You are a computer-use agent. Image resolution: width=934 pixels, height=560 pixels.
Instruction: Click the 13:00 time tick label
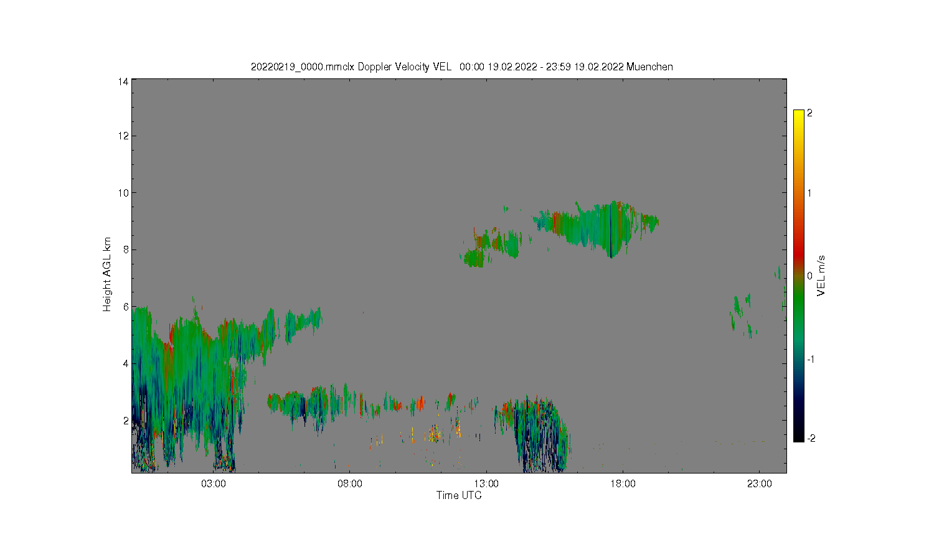coord(486,483)
